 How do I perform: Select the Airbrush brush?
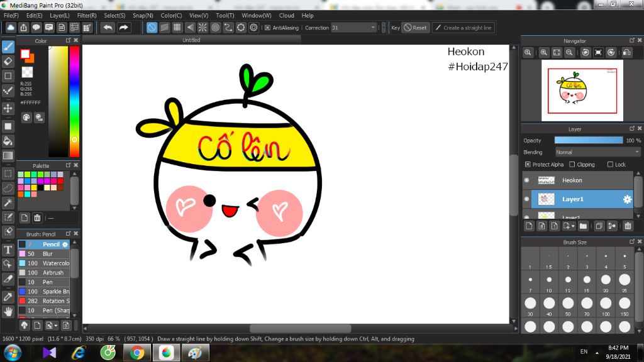point(43,273)
